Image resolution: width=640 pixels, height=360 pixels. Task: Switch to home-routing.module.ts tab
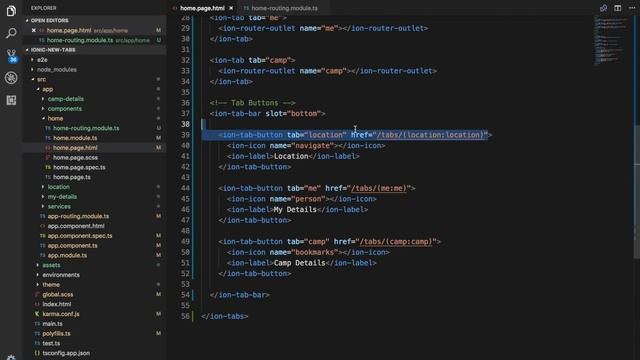(x=284, y=8)
